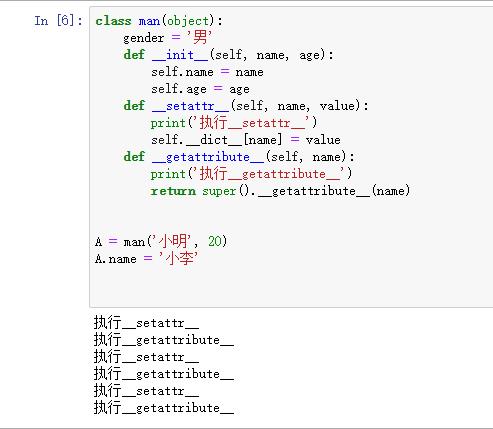
Task: Click the last output line 执行__getattribute__
Action: pos(164,408)
